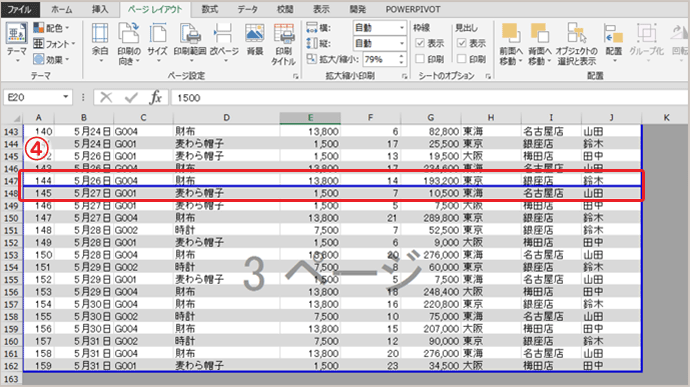Toggle the 見出し 表示 headings checkbox
The width and height of the screenshot is (690, 387).
click(462, 43)
